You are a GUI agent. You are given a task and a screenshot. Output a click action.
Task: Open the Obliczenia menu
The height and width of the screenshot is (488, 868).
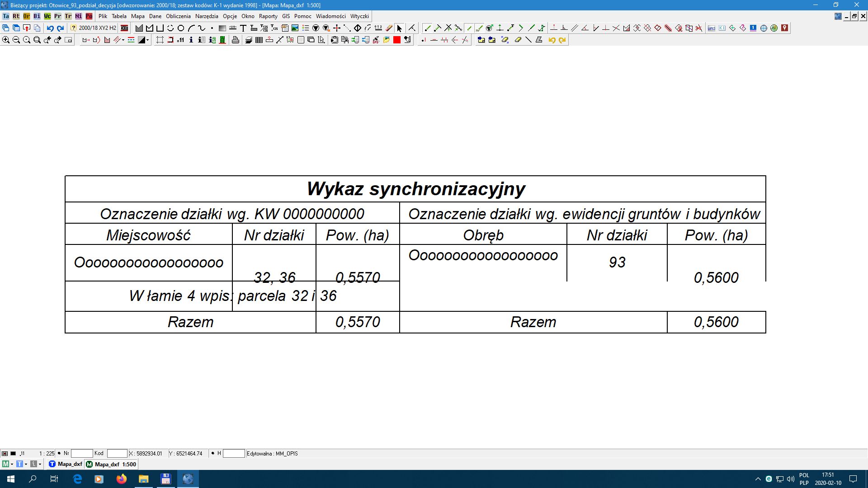(x=178, y=16)
